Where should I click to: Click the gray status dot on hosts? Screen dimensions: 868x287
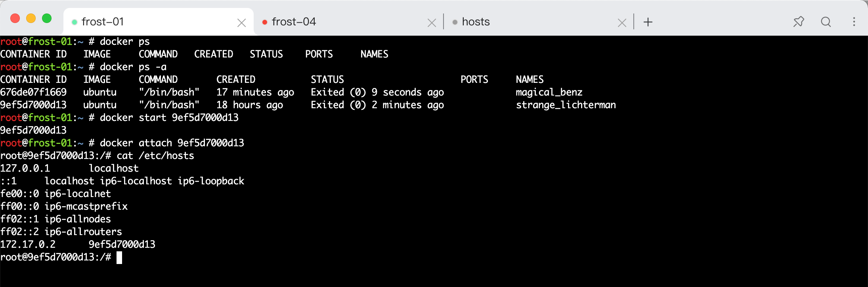click(455, 22)
